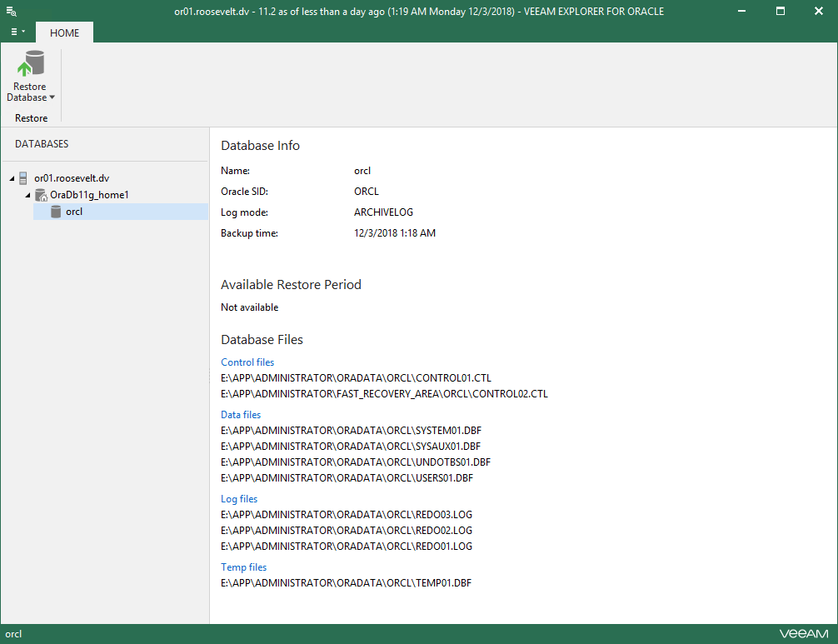
Task: Click the orcl database cylinder icon
Action: [x=56, y=212]
